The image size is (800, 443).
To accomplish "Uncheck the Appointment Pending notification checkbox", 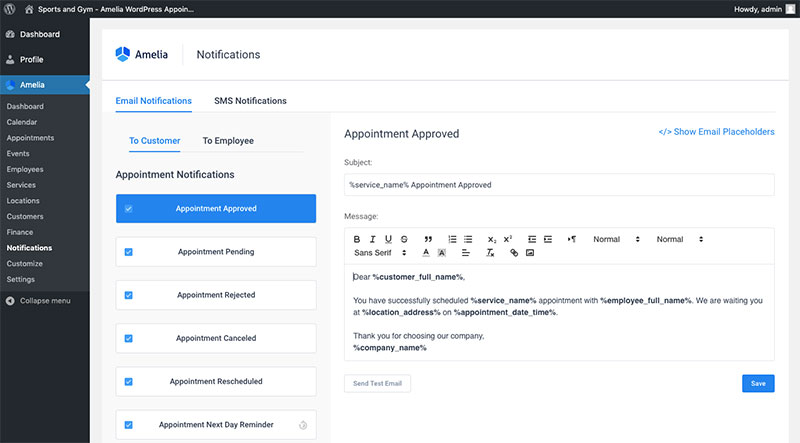I will [x=128, y=252].
